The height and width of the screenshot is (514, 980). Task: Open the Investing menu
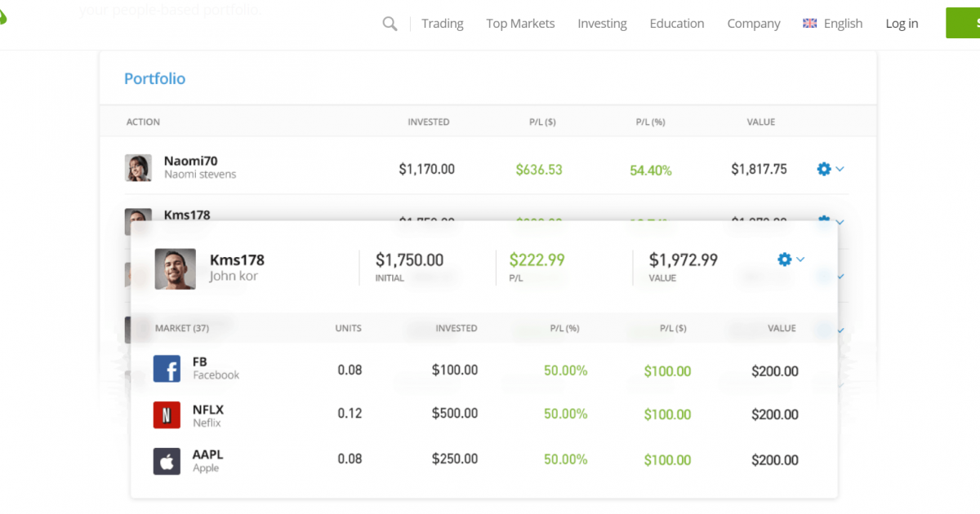602,24
